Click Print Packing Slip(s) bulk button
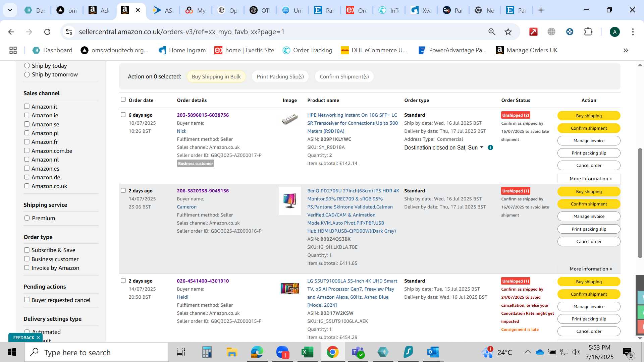The height and width of the screenshot is (362, 644). click(x=280, y=76)
